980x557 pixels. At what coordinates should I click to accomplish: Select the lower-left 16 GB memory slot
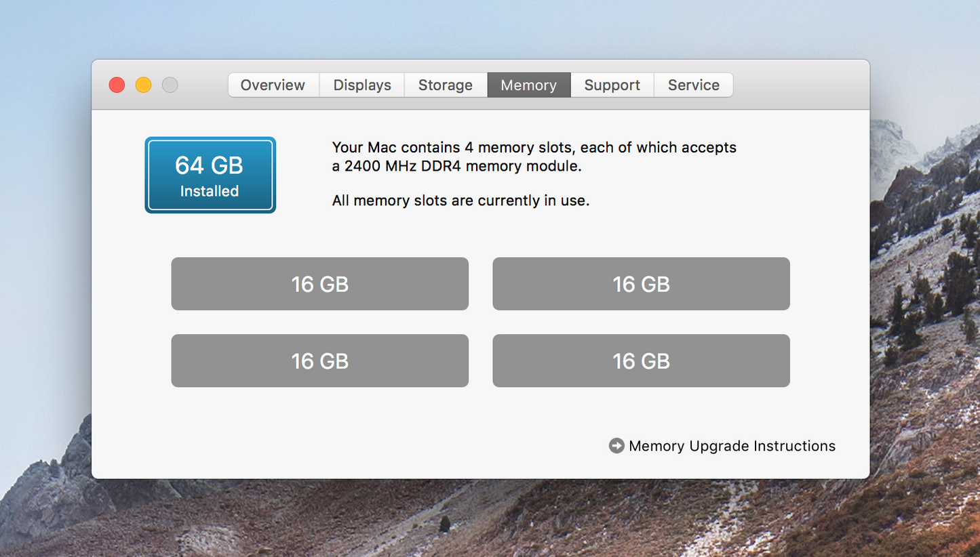coord(319,361)
